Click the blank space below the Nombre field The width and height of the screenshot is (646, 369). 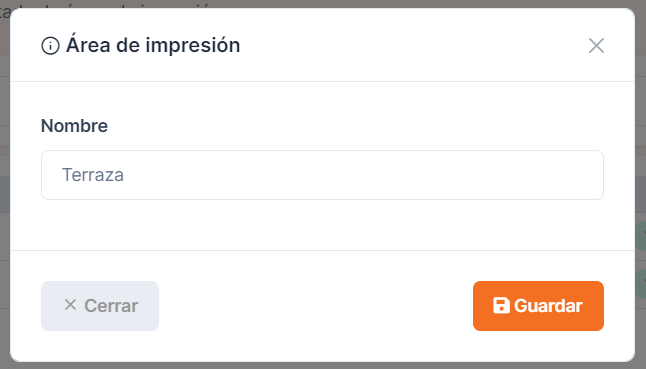[322, 224]
